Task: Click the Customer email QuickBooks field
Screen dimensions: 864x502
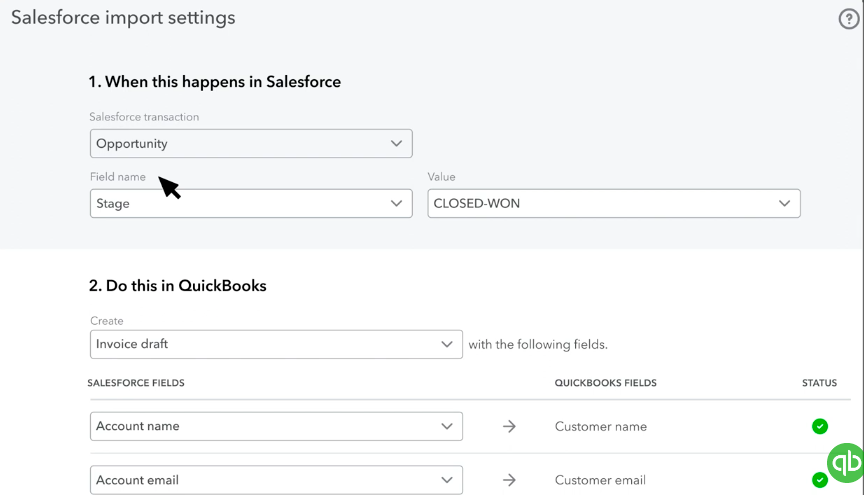Action: [x=600, y=480]
